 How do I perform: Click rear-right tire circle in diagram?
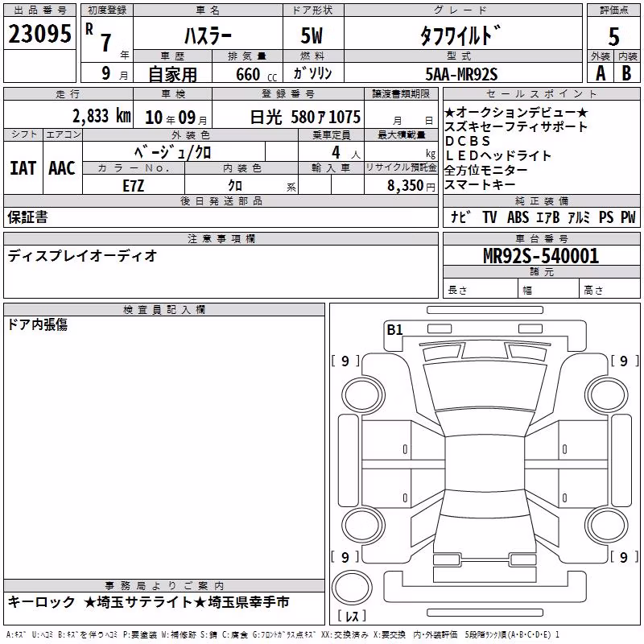[x=606, y=526]
